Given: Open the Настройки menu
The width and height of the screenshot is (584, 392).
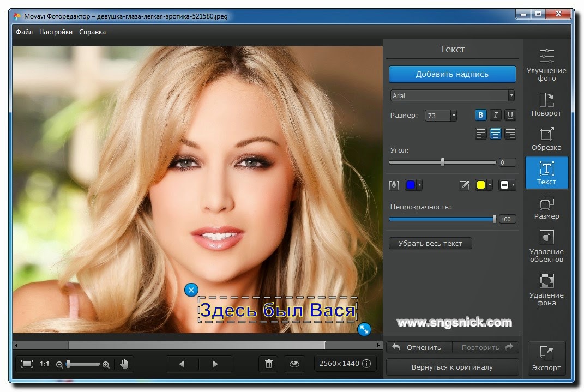Looking at the screenshot, I should click(56, 32).
